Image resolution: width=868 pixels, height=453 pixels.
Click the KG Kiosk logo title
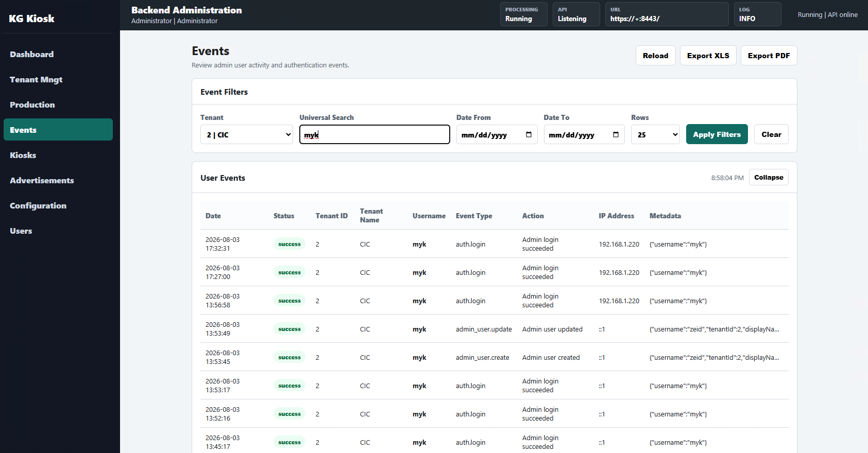coord(31,19)
